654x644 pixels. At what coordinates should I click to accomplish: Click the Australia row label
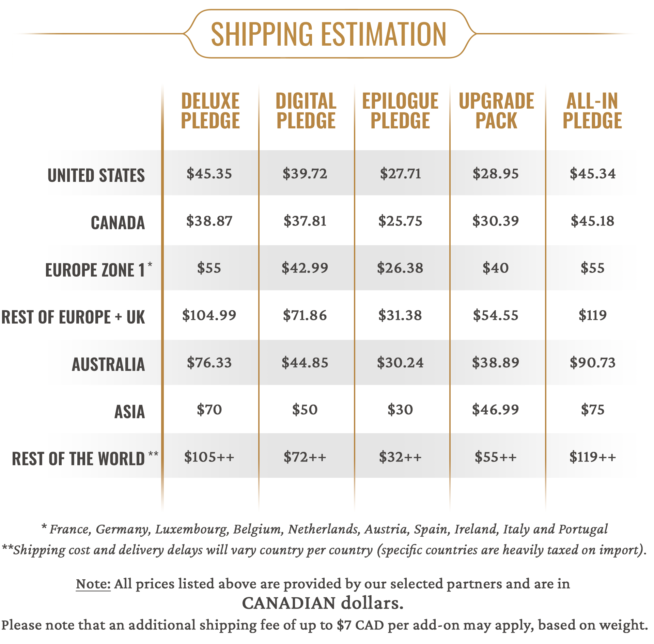108,364
